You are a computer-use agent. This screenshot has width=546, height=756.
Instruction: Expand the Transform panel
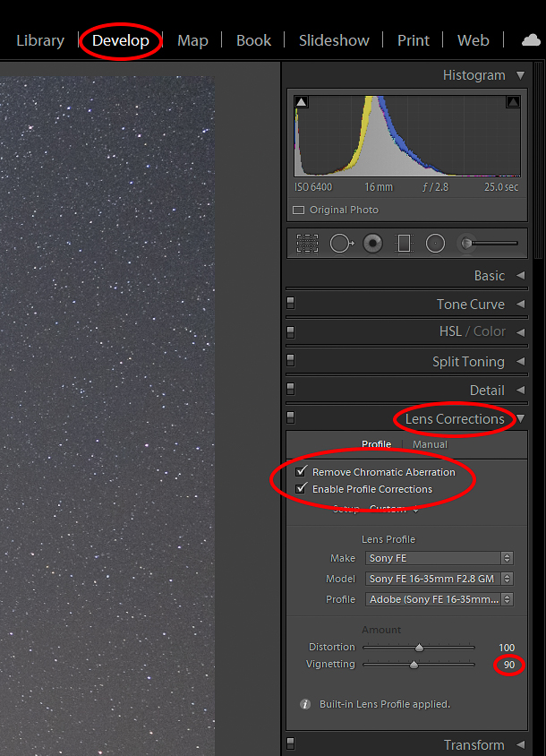[520, 744]
